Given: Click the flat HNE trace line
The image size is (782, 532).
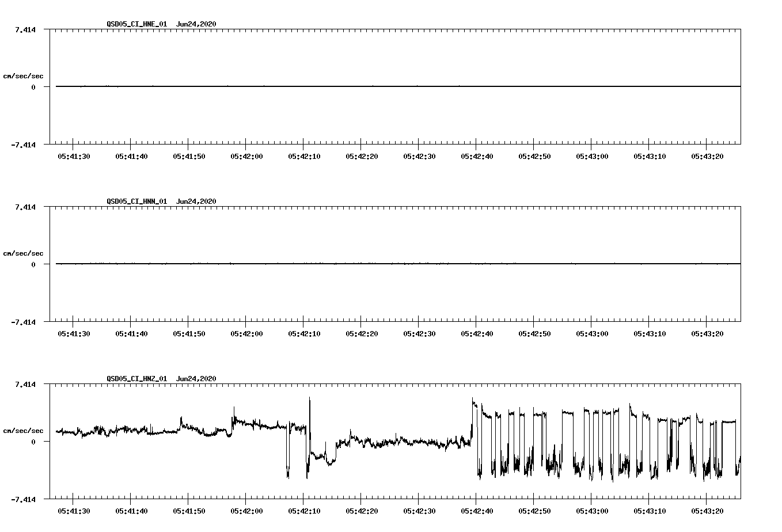Looking at the screenshot, I should [x=398, y=86].
